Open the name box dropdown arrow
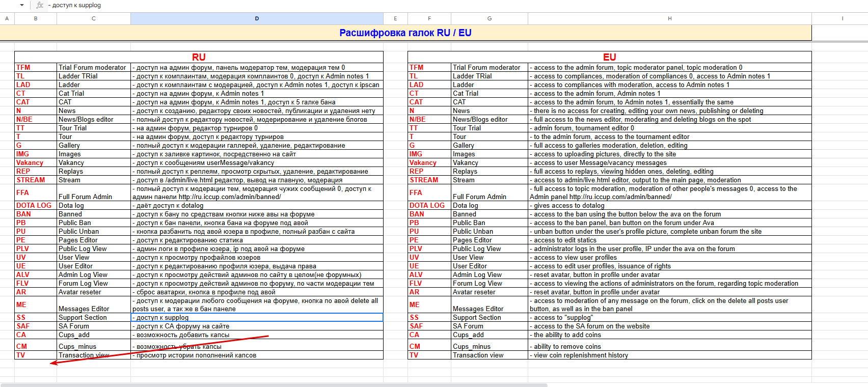The width and height of the screenshot is (868, 387). click(22, 5)
